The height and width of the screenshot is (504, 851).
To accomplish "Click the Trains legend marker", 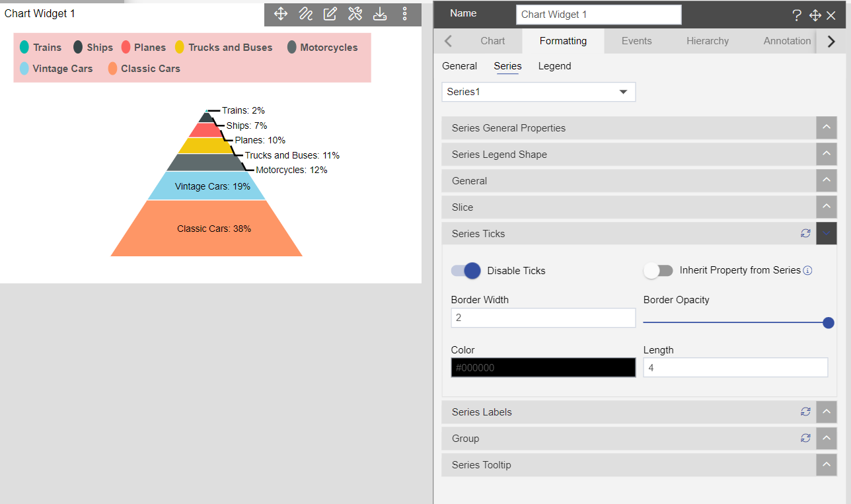I will [x=24, y=47].
